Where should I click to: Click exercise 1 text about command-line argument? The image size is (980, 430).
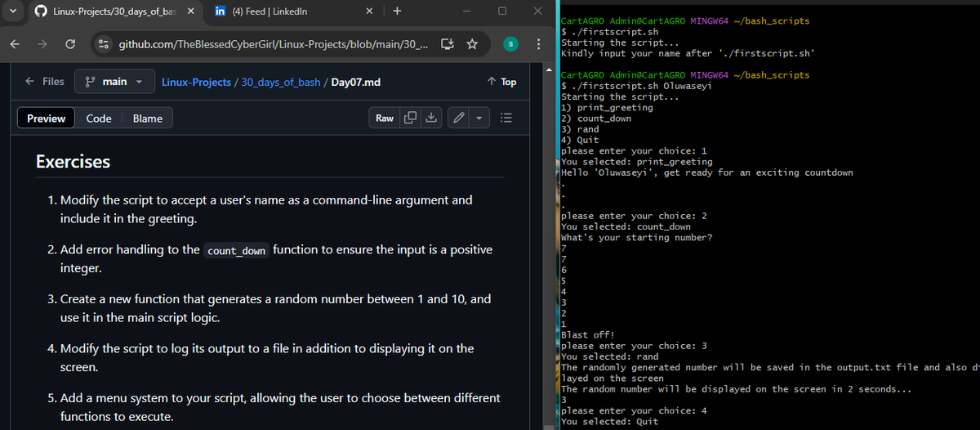coord(266,209)
